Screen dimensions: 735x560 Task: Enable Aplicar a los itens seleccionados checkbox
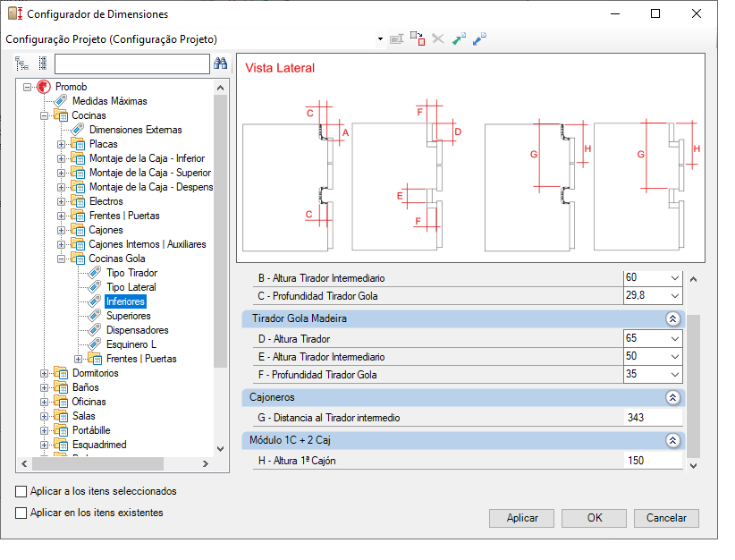point(21,491)
